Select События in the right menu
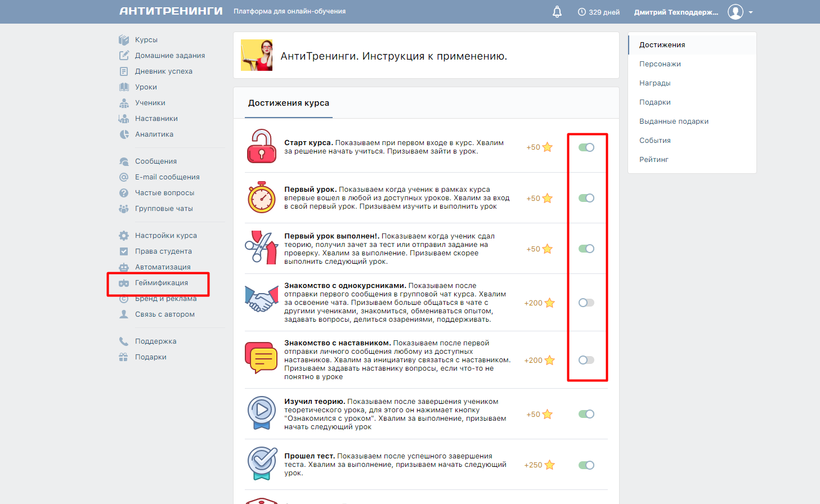 click(x=655, y=141)
